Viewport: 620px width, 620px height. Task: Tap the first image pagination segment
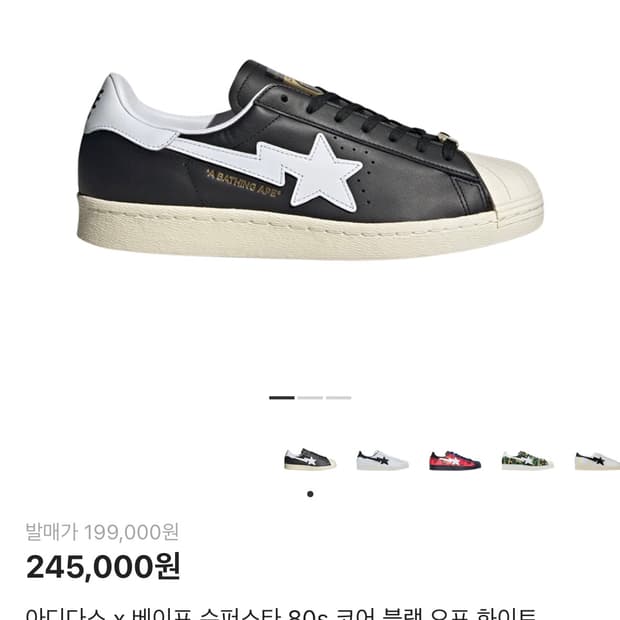[x=282, y=398]
